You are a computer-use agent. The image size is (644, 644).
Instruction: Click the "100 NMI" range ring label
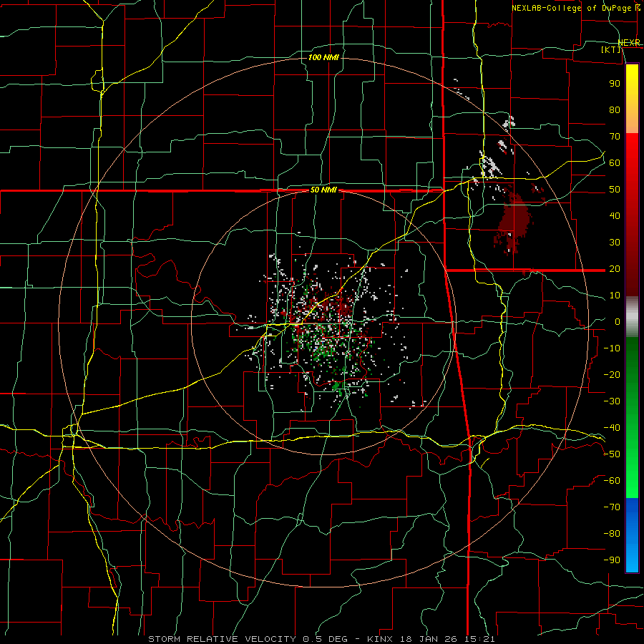pyautogui.click(x=323, y=57)
